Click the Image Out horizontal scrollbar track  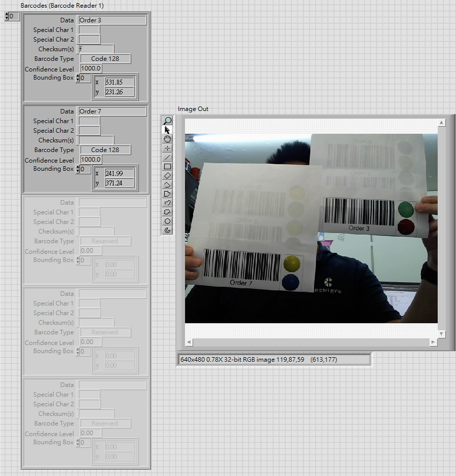(x=311, y=342)
